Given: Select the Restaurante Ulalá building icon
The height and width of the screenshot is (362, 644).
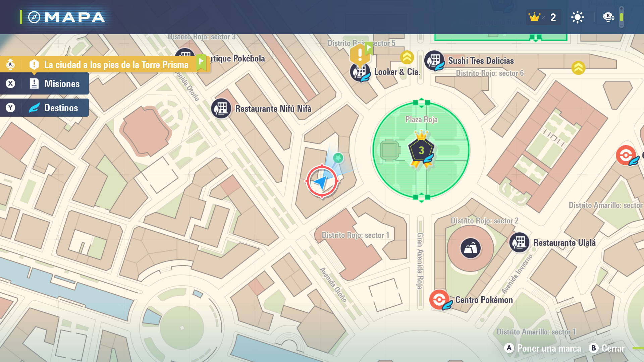Looking at the screenshot, I should click(519, 242).
